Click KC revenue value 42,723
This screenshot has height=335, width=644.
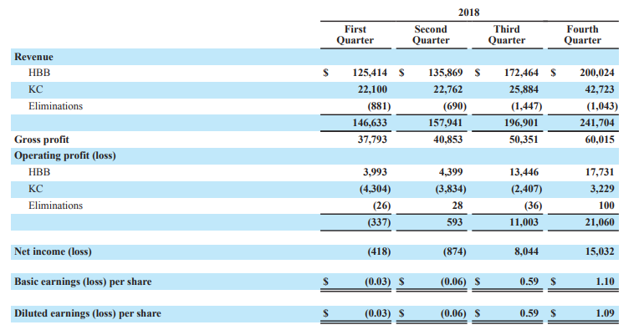point(599,89)
